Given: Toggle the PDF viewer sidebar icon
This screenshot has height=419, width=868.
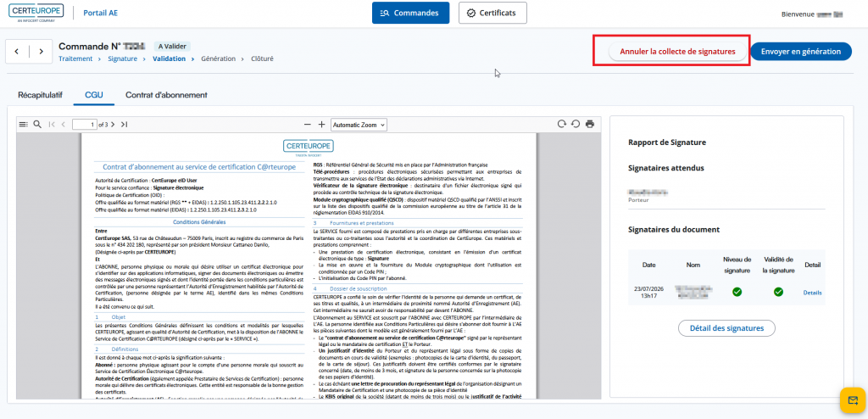Looking at the screenshot, I should 23,124.
